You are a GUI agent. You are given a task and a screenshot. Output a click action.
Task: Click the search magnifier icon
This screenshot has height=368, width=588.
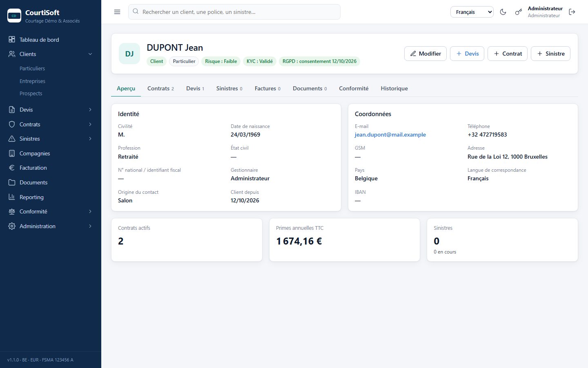coord(136,12)
